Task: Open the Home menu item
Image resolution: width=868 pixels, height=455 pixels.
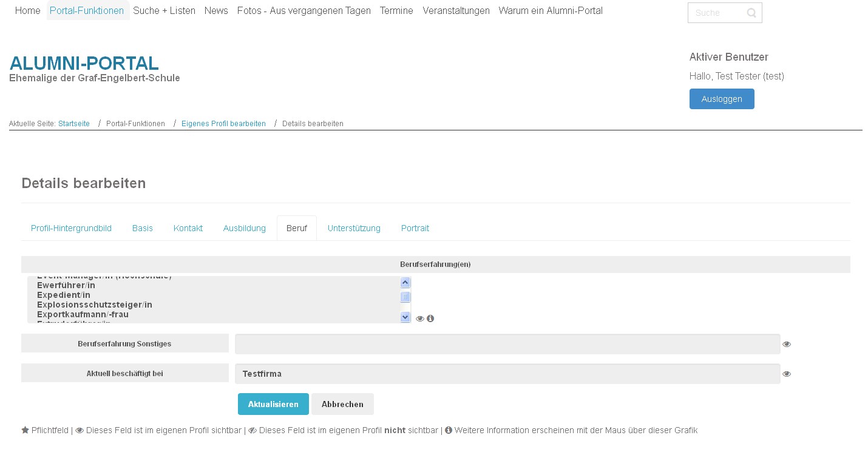Action: [27, 11]
